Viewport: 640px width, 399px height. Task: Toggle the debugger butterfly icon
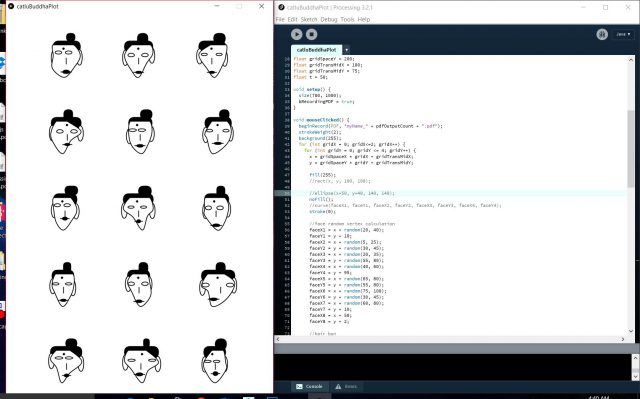click(602, 34)
